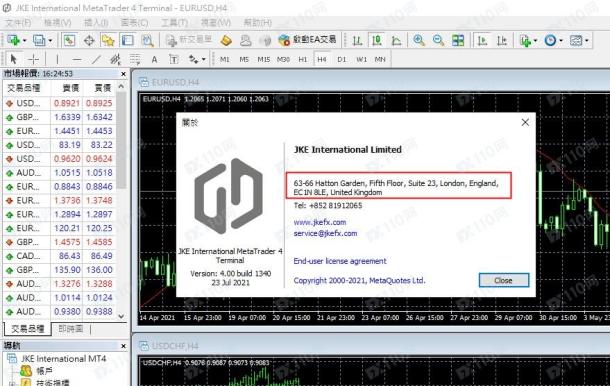Toggle chart auto scroll icon
The width and height of the screenshot is (610, 386).
coord(482,40)
